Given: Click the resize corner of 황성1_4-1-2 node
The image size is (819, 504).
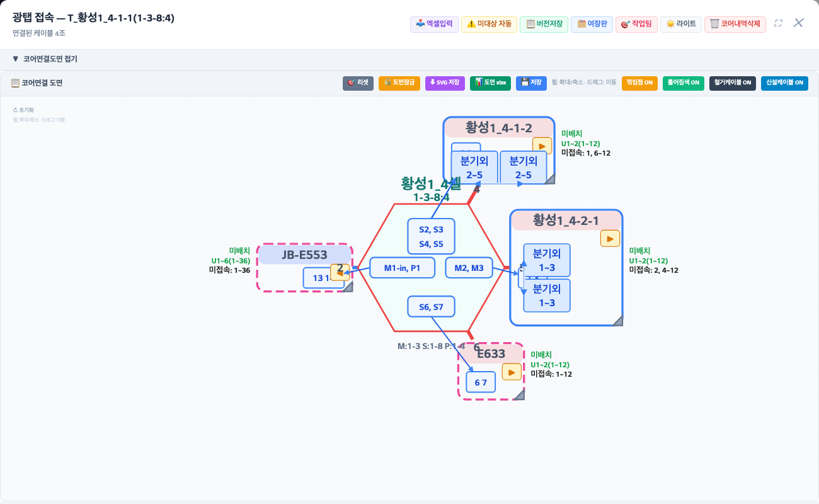Looking at the screenshot, I should coord(550,179).
